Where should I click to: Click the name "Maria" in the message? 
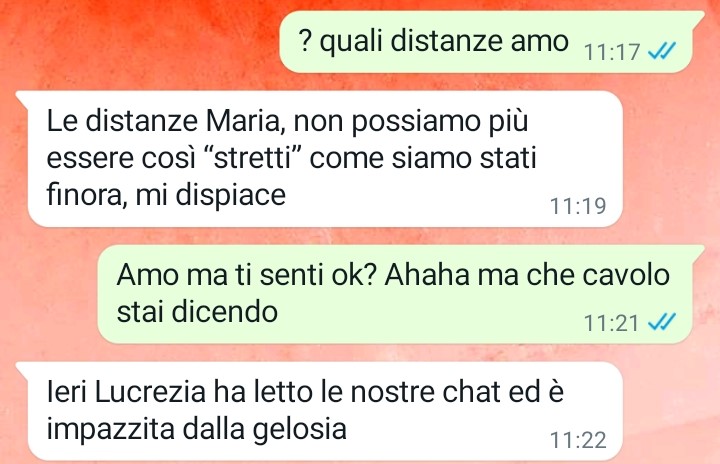246,121
